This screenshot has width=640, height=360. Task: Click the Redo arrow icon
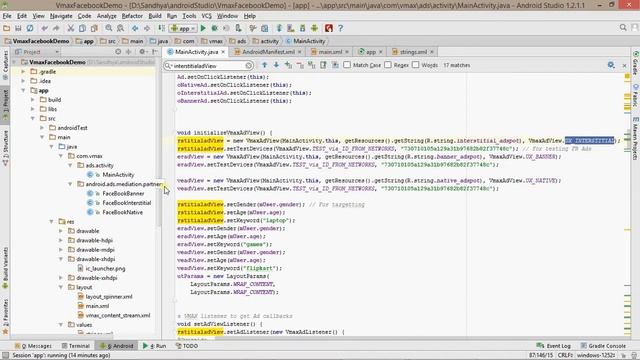coord(56,28)
